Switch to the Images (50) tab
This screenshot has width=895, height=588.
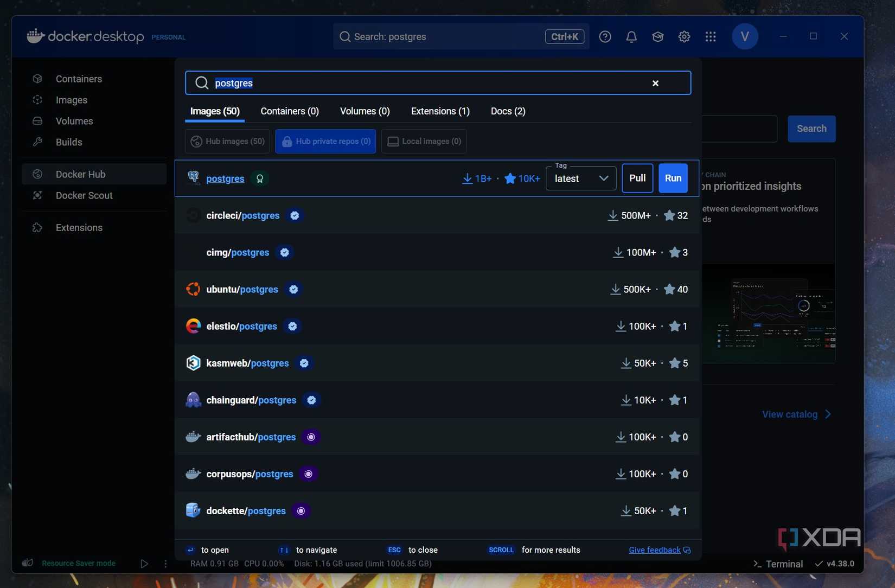(x=215, y=111)
